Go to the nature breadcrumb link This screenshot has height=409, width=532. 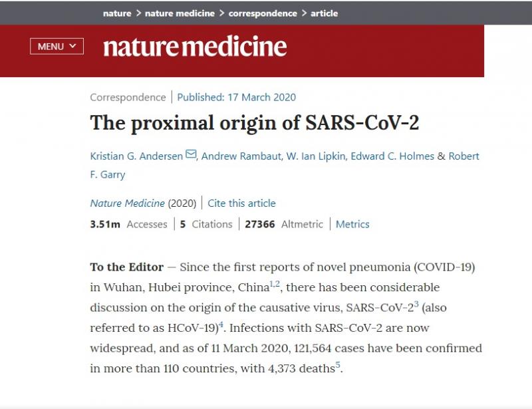tap(117, 13)
